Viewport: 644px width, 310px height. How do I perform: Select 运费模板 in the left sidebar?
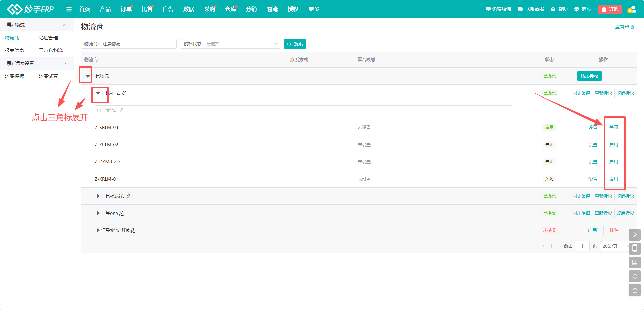click(x=14, y=76)
